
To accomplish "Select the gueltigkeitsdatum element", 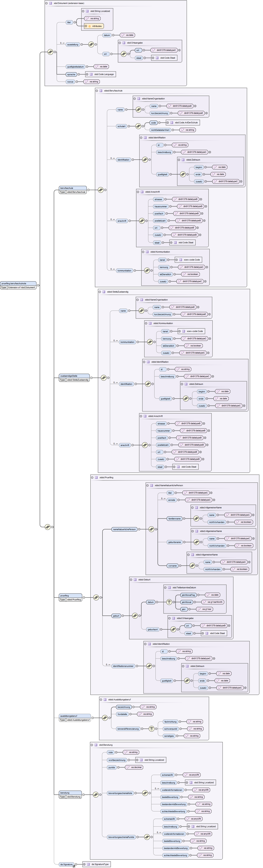I will pos(75,67).
